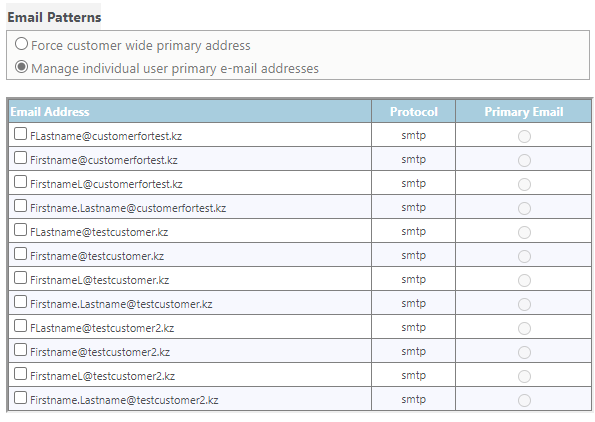
Task: Check Firstname.Lastname@testcustomer.kz checkbox
Action: click(20, 302)
